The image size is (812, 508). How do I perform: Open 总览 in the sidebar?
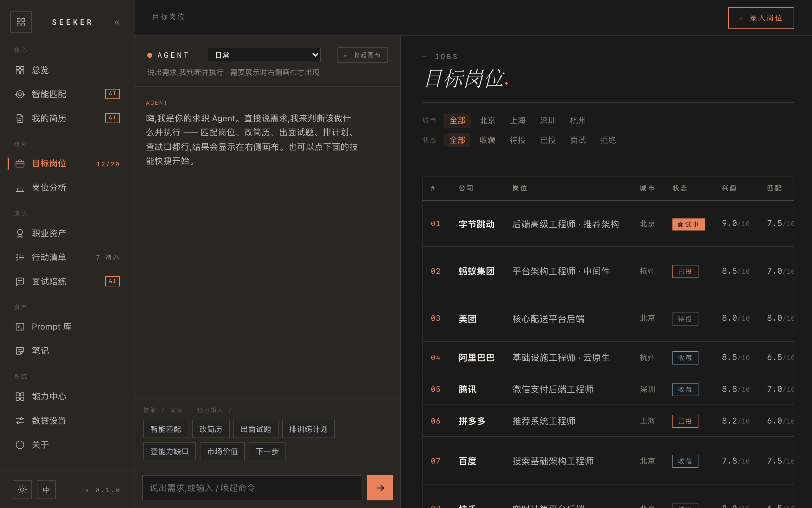point(67,70)
